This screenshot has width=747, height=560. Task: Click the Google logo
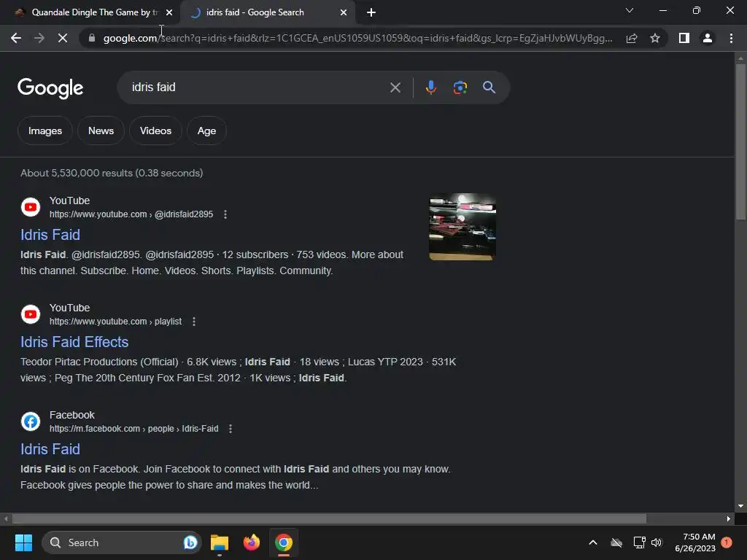(50, 87)
